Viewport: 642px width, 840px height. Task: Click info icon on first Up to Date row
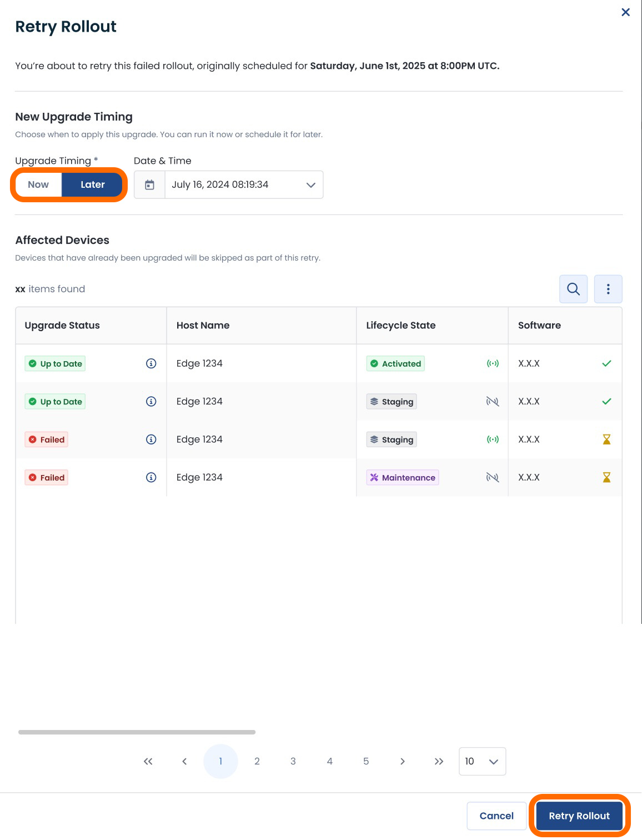pyautogui.click(x=151, y=363)
